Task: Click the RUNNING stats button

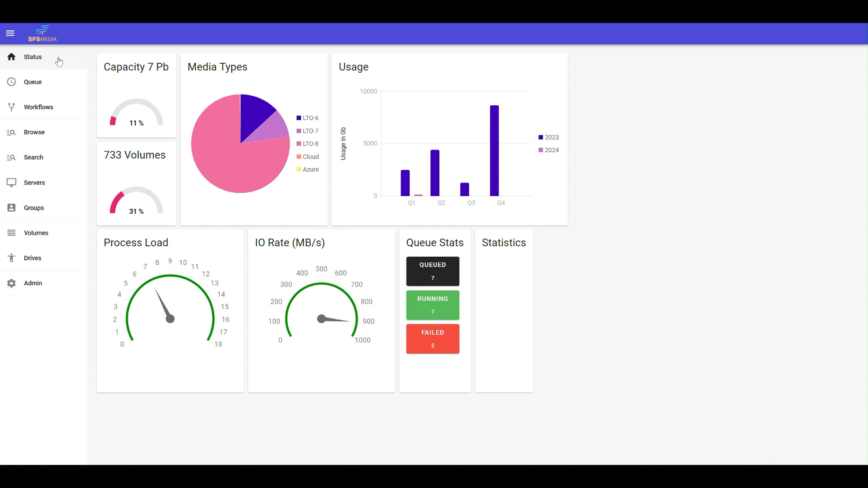Action: pos(433,305)
